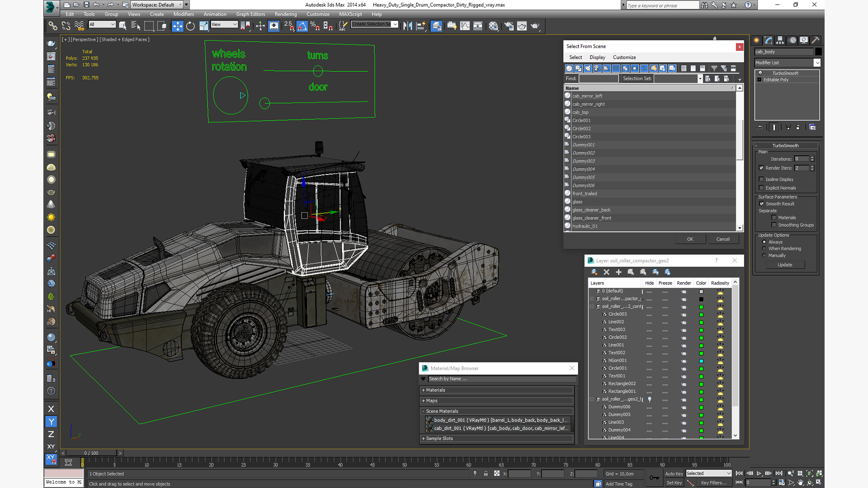Toggle Display Bone Objects filter in Select From Scene
The image size is (868, 488).
coord(644,68)
